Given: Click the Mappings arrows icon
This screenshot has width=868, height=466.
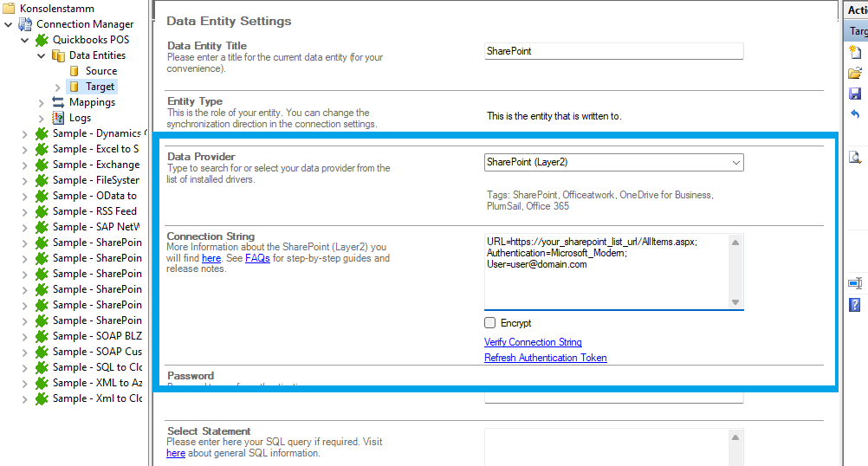Looking at the screenshot, I should pos(58,102).
